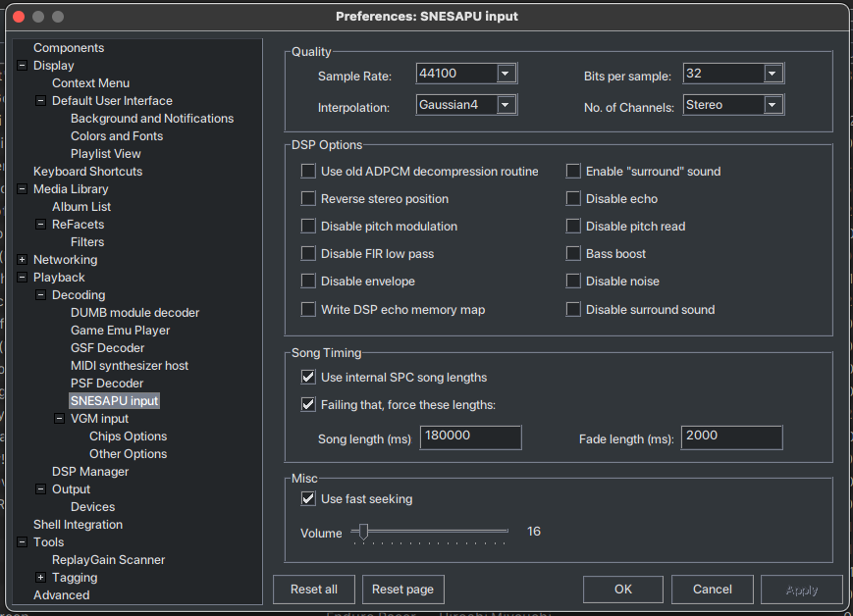
Task: Select Devices under Output
Action: click(x=93, y=507)
